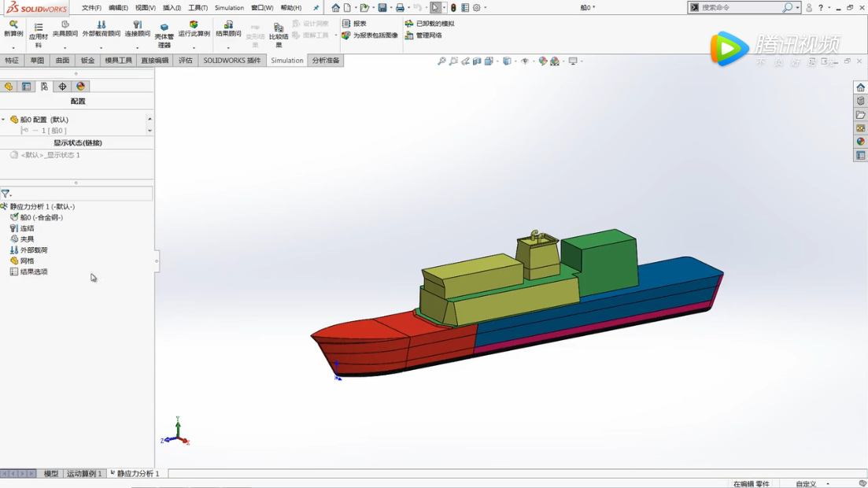The height and width of the screenshot is (488, 868).
Task: Click the Select cursor tool
Action: (x=436, y=8)
